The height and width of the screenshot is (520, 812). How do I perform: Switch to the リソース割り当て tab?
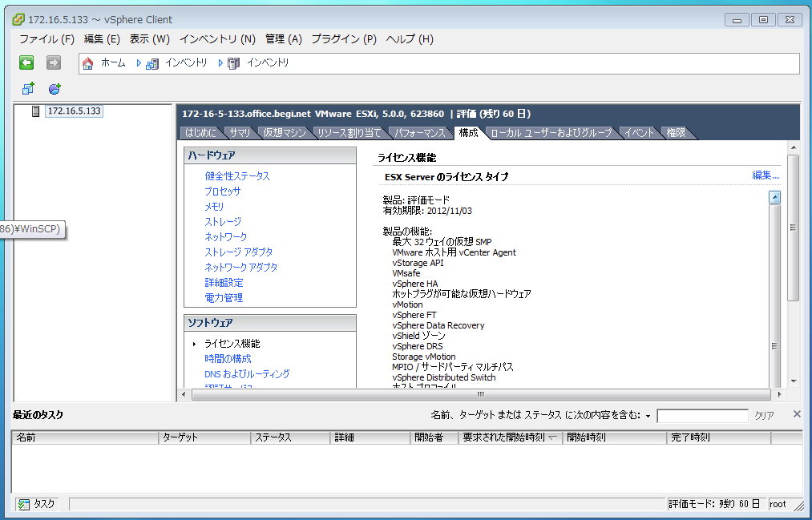(x=349, y=133)
